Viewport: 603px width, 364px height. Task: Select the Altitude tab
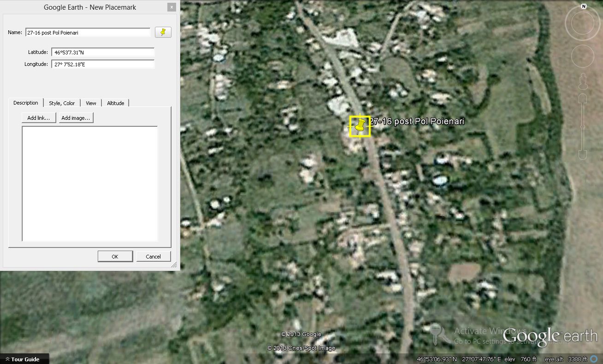tap(115, 103)
